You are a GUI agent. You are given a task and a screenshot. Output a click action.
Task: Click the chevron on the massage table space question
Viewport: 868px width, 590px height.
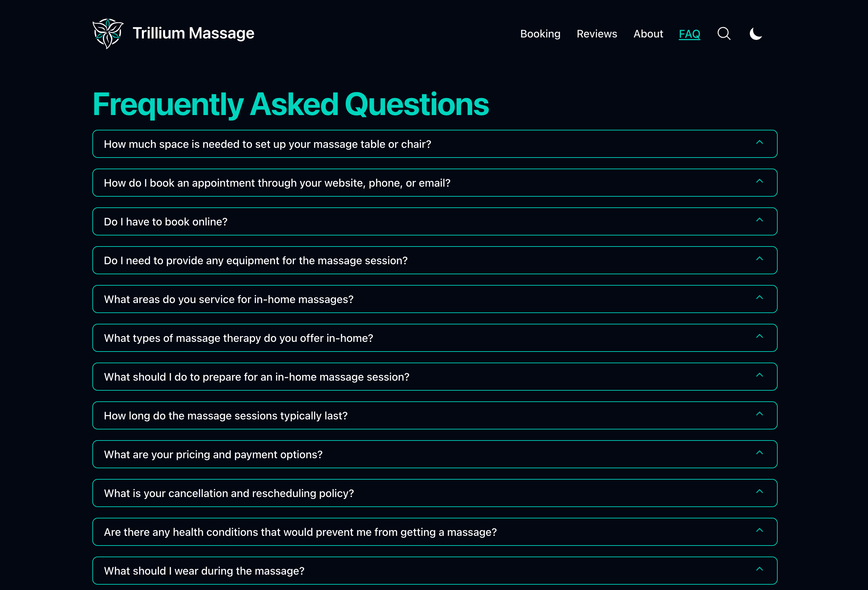(759, 143)
